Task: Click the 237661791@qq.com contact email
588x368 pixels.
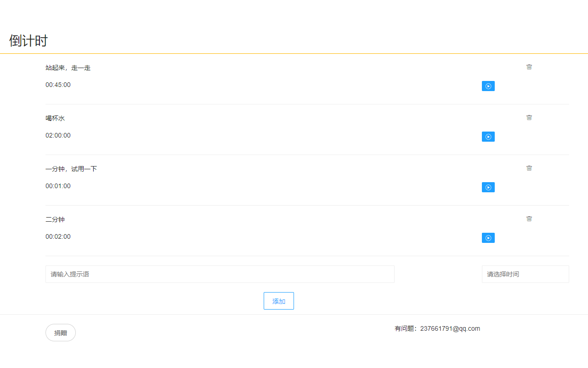Action: click(x=450, y=328)
